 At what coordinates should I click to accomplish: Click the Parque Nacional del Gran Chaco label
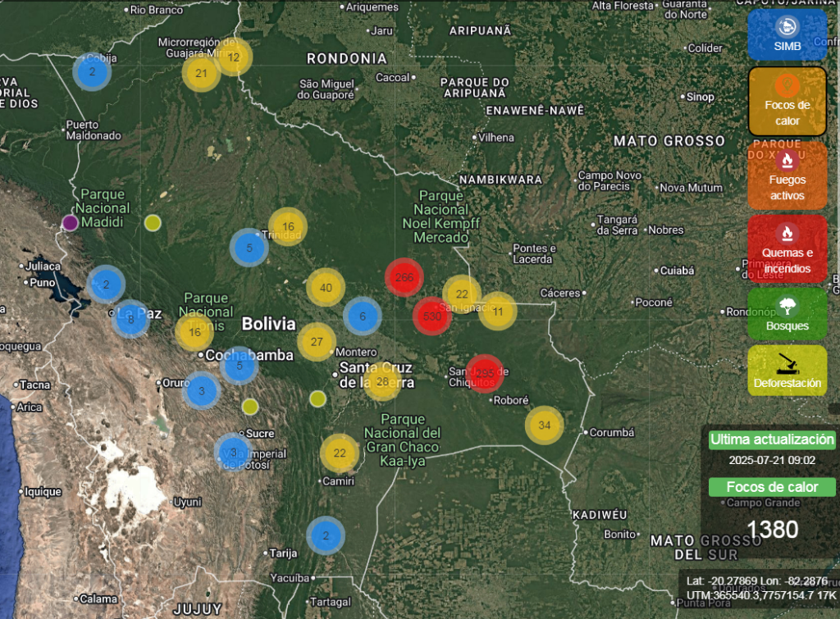(402, 440)
